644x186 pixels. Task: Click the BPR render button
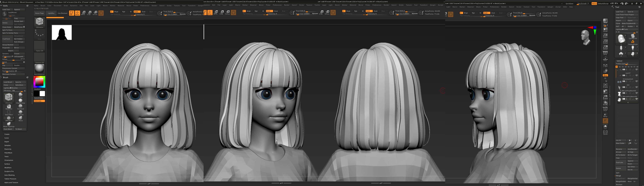(x=605, y=21)
